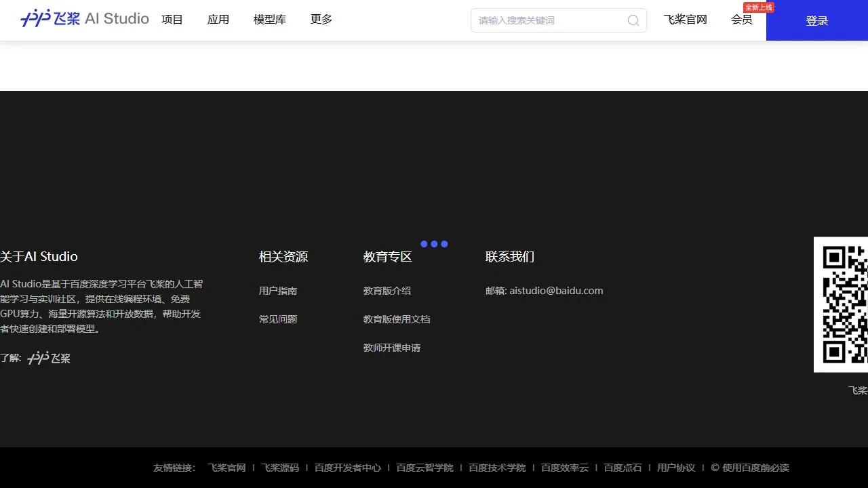Viewport: 868px width, 488px height.
Task: Open the 模型库 menu
Action: click(x=270, y=20)
